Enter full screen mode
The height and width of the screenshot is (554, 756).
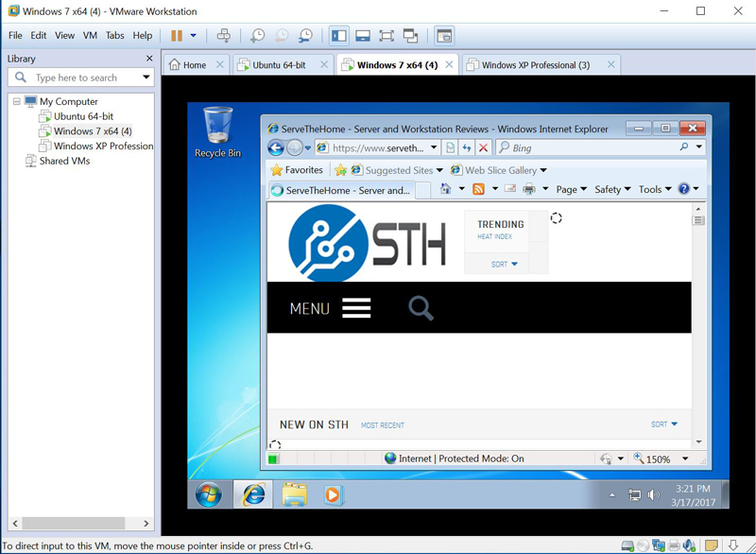pyautogui.click(x=387, y=36)
